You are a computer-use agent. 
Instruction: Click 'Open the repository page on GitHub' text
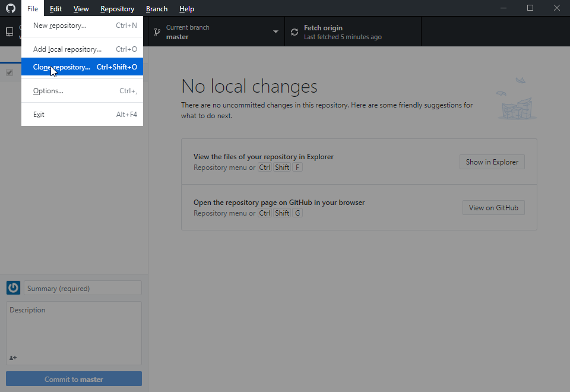(x=279, y=203)
